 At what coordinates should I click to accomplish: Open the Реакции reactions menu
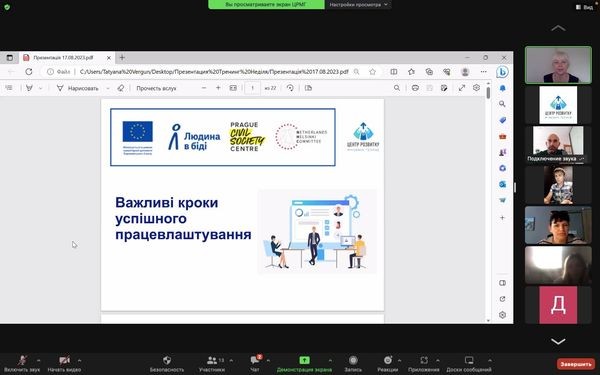coord(387,364)
